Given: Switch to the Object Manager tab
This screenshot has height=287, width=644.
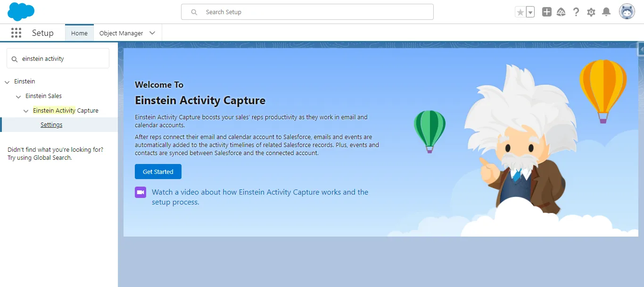Looking at the screenshot, I should point(121,33).
